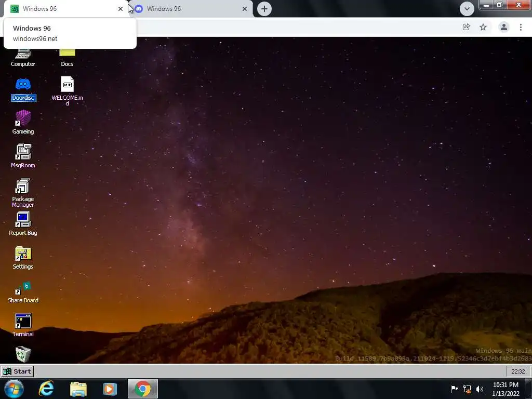Open the Computer desktop icon
Viewport: 532px width, 399px height.
click(x=23, y=58)
